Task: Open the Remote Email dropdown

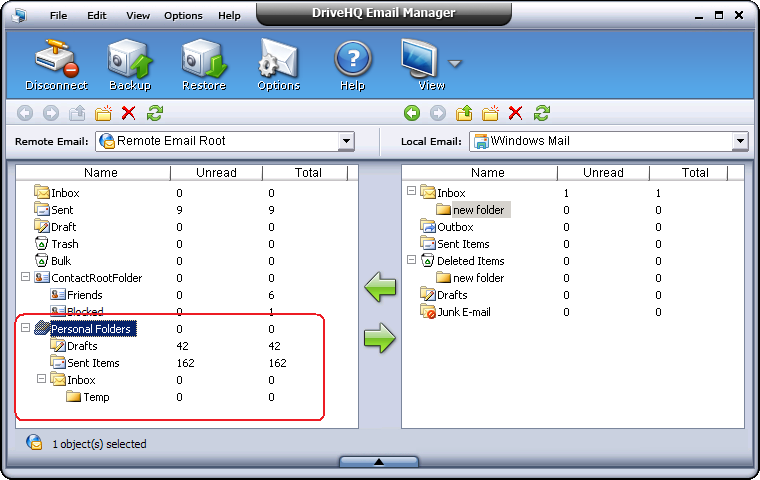Action: point(346,142)
